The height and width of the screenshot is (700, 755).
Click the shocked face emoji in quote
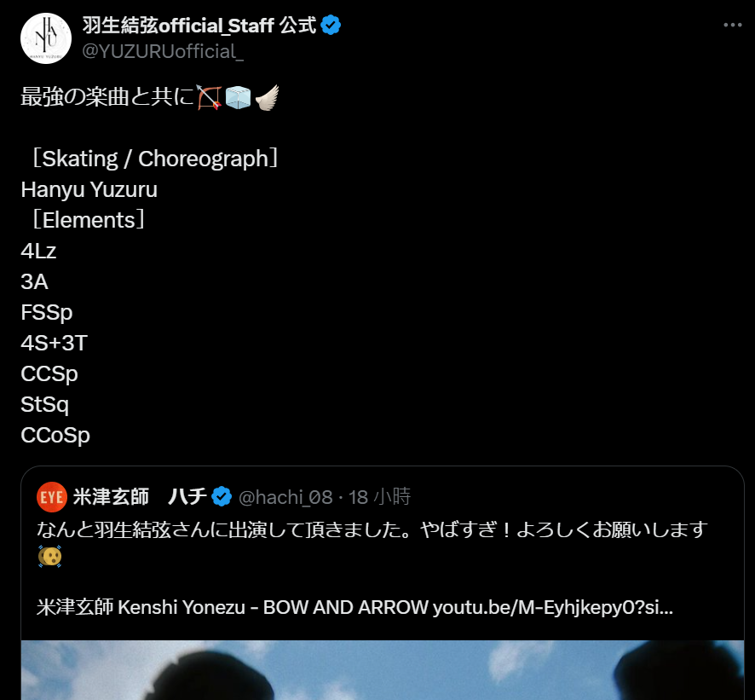coord(49,557)
